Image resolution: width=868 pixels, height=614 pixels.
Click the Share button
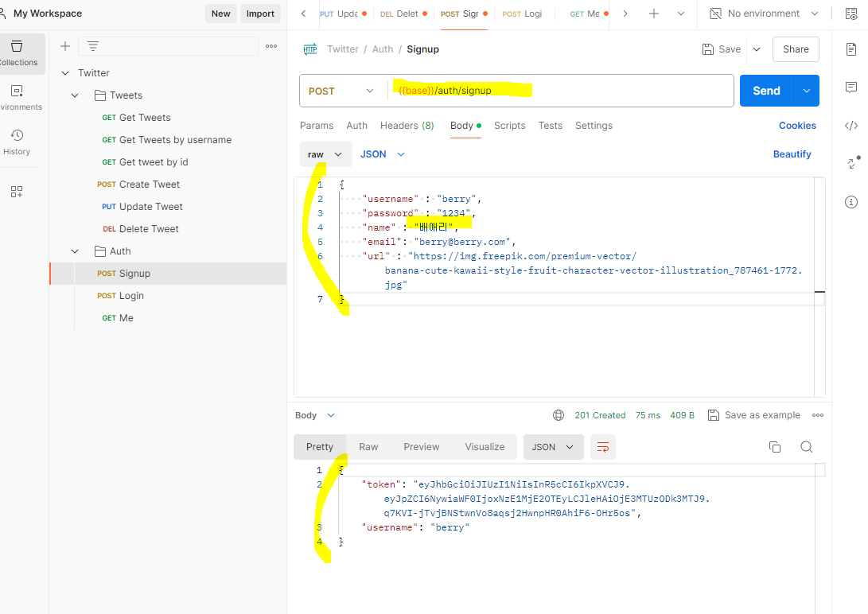point(796,49)
